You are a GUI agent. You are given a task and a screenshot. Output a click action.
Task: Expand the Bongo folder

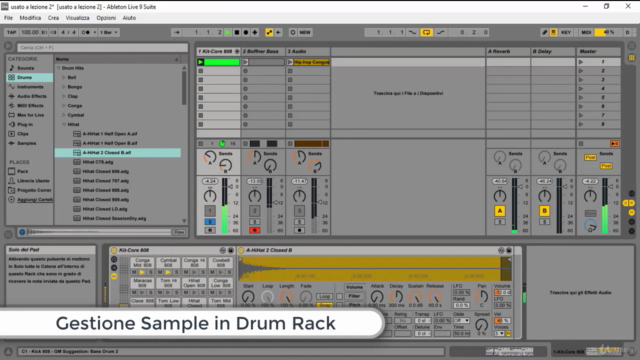(64, 87)
